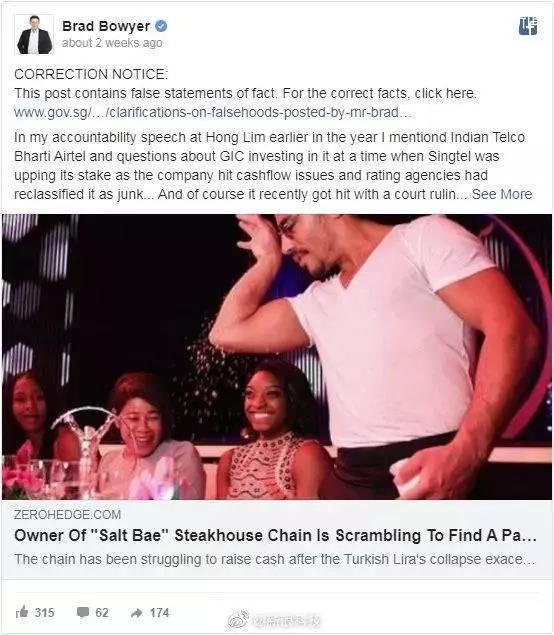Click the article description about Turkish Lira
Viewport: 554px width, 635px height.
coord(275,559)
